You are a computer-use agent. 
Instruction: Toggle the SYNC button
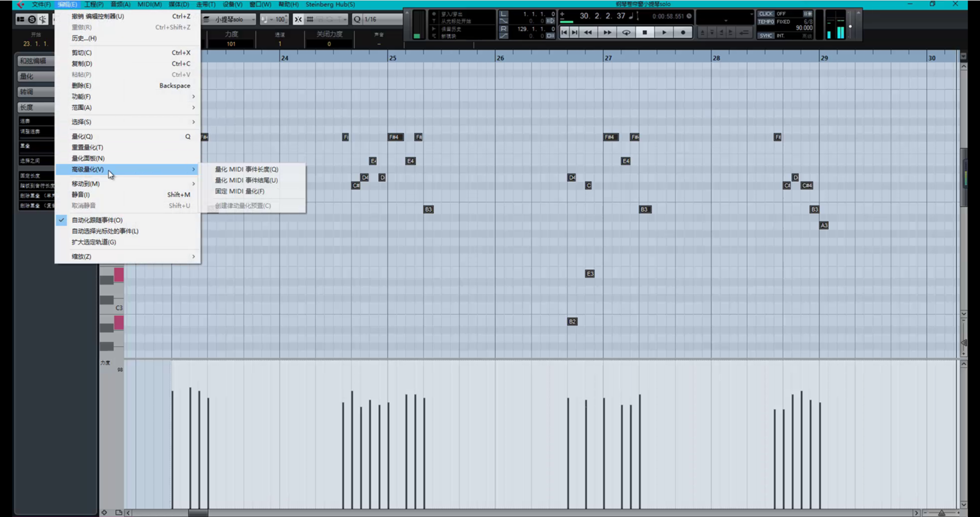[x=766, y=36]
